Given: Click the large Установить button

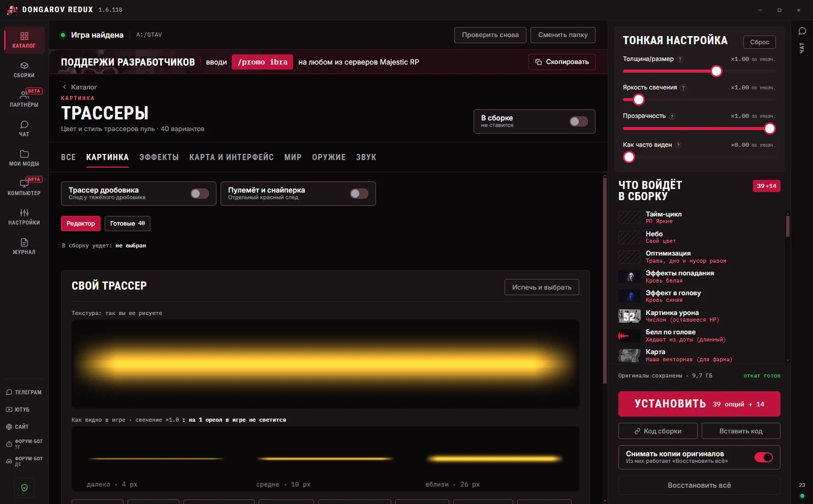Looking at the screenshot, I should click(x=699, y=404).
